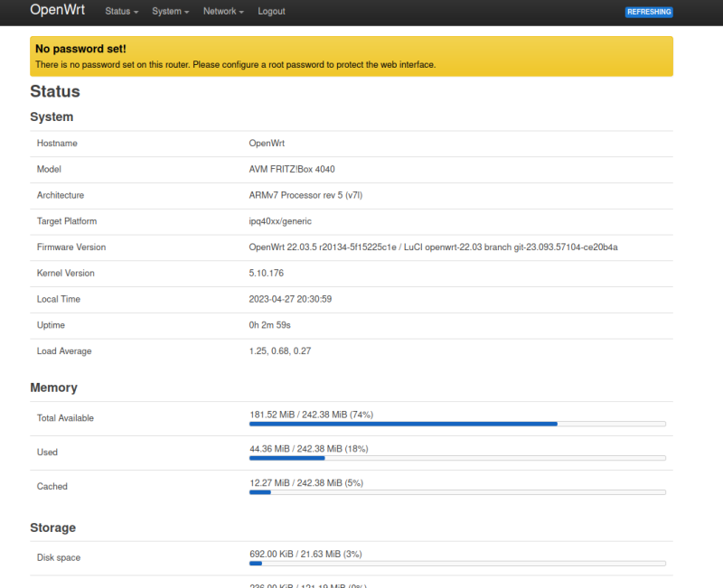Open the Status menu
723x588 pixels.
coord(117,12)
